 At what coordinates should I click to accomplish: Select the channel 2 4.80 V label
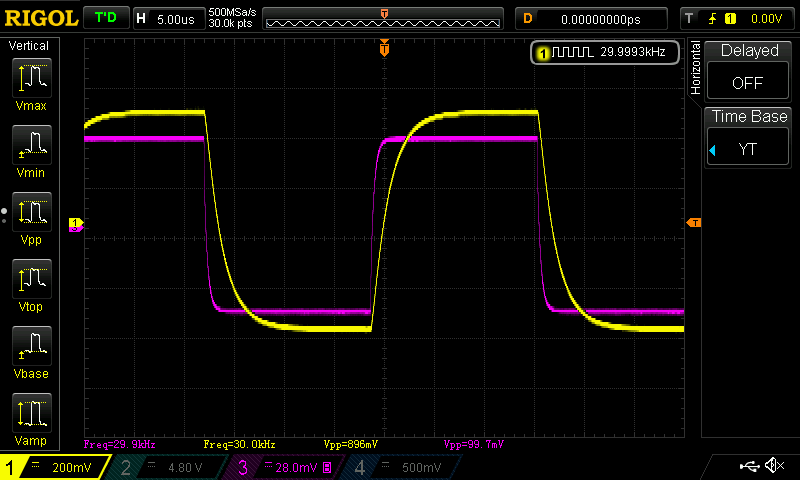[x=185, y=468]
